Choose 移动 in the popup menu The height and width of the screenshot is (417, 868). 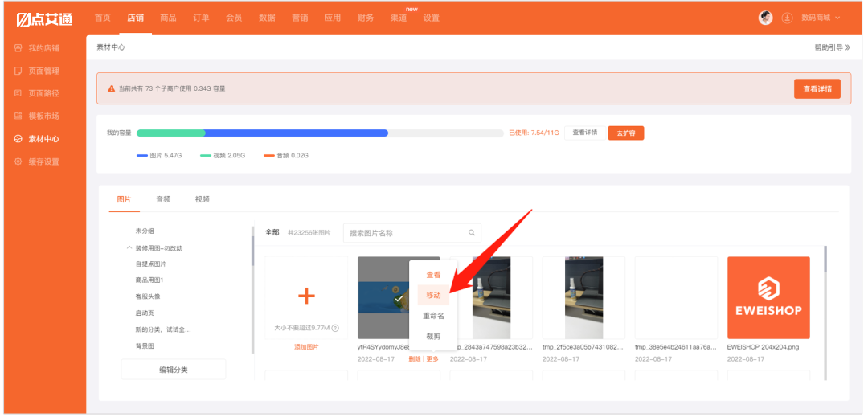coord(433,296)
